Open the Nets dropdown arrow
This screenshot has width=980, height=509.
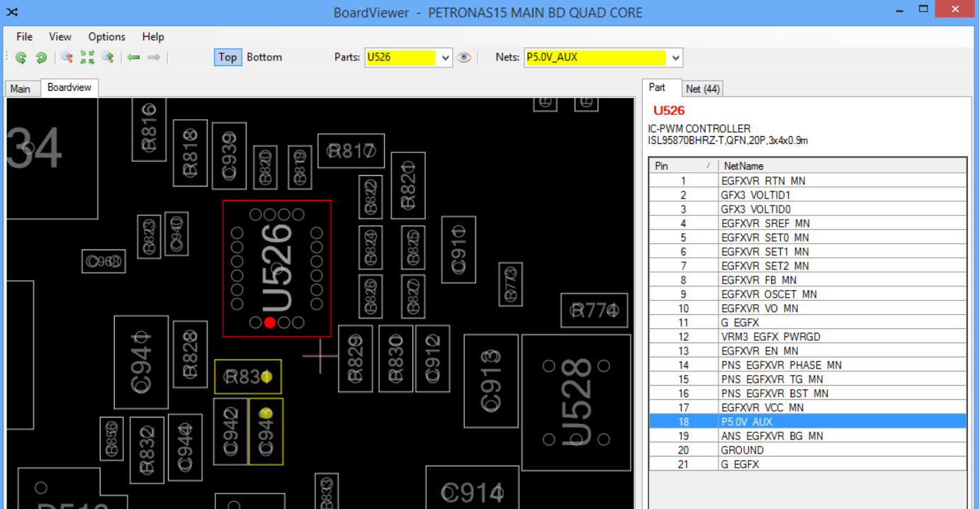click(675, 58)
